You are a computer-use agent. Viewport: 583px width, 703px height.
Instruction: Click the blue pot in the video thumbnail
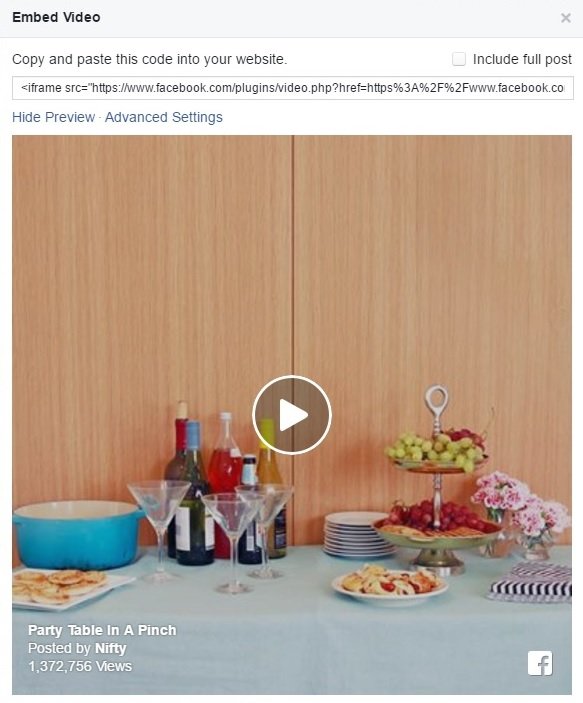[x=78, y=535]
